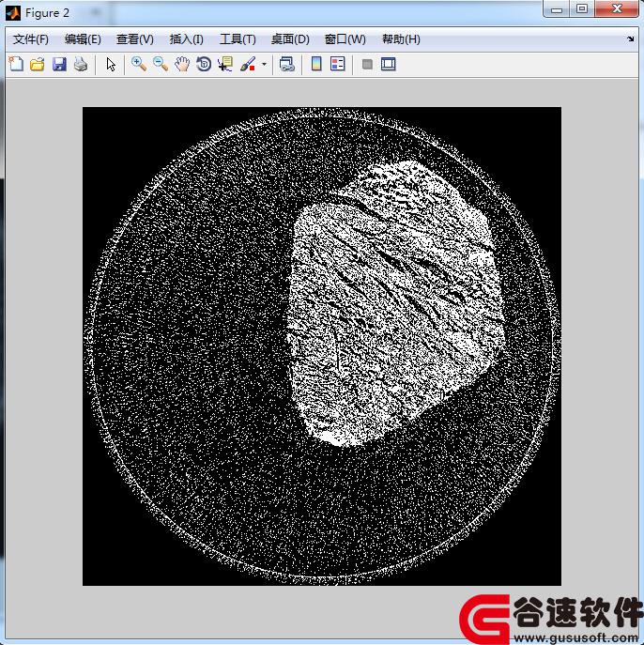The image size is (644, 645).
Task: Click the Hide Plot Tools icon
Action: click(x=367, y=64)
